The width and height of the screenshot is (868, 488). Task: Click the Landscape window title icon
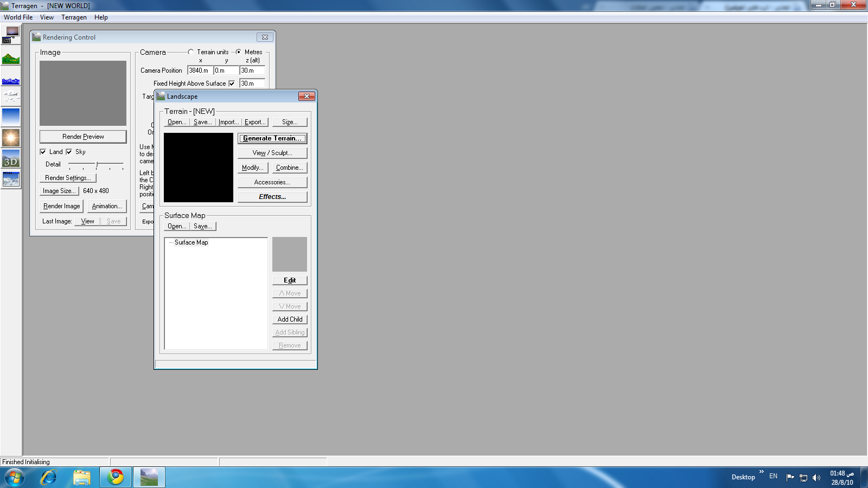[x=161, y=96]
